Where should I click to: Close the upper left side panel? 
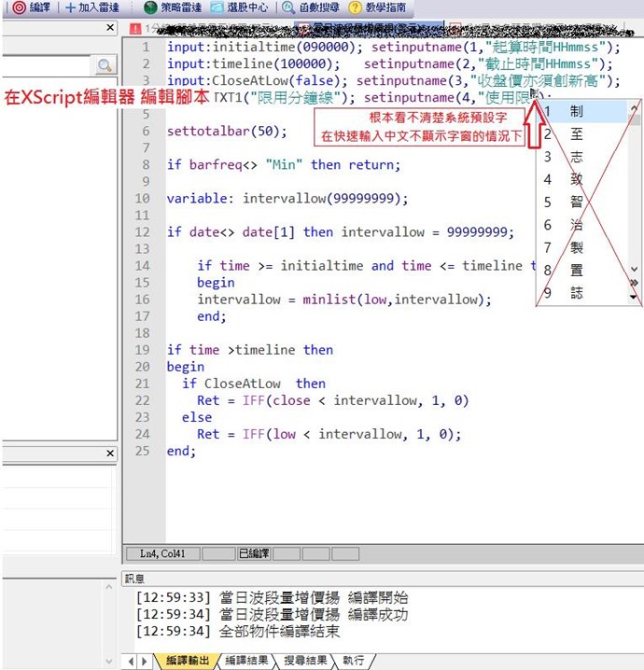(110, 28)
